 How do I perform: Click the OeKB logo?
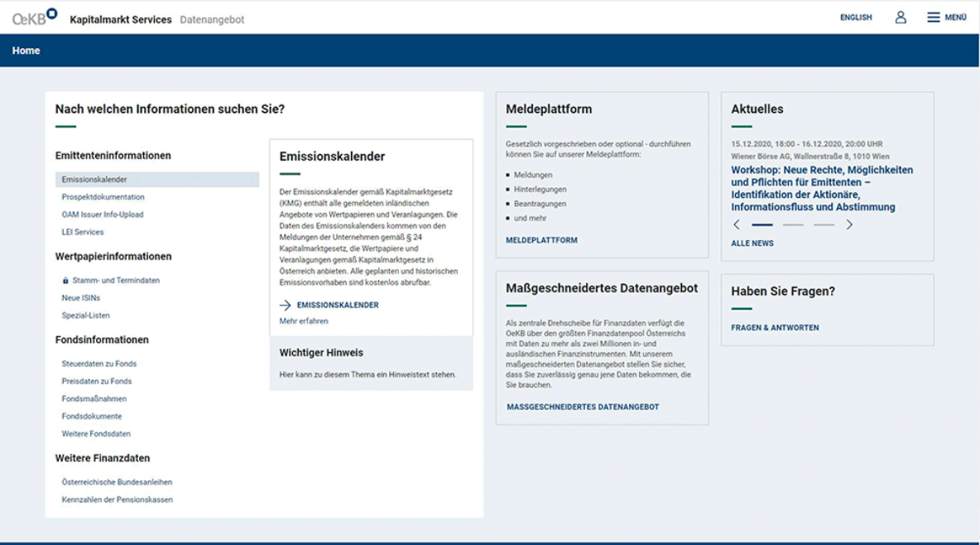(31, 17)
